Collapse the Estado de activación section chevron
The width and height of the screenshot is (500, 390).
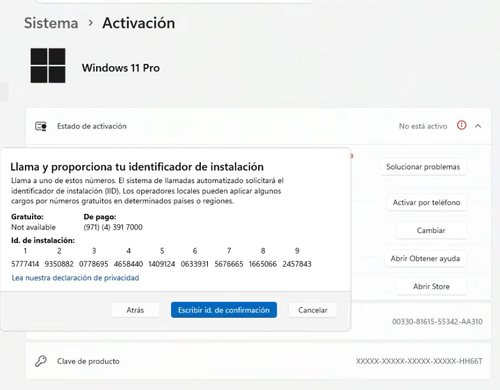point(478,126)
